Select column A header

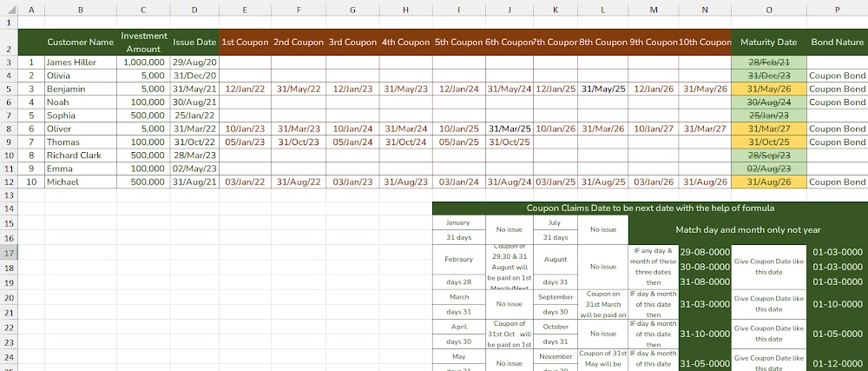[x=31, y=10]
